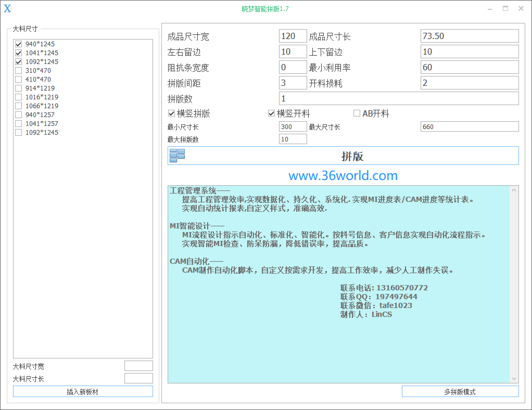Click the 工程管理系统 heading in info box
This screenshot has width=532, height=410.
click(x=200, y=191)
